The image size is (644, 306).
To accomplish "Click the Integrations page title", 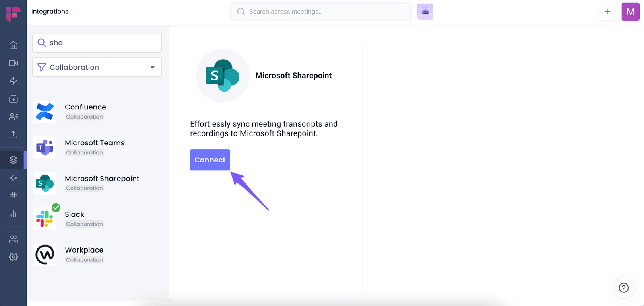I will coord(50,12).
